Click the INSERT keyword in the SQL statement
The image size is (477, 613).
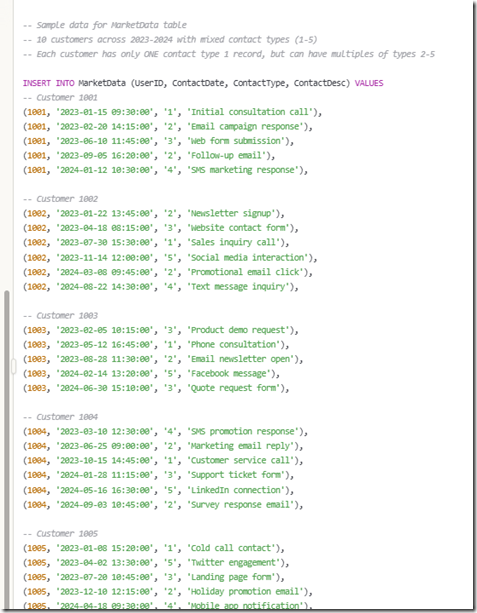(37, 83)
